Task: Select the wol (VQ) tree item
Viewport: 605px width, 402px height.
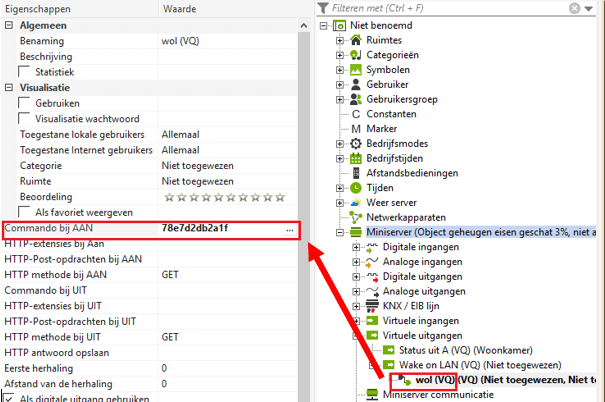Action: click(433, 380)
